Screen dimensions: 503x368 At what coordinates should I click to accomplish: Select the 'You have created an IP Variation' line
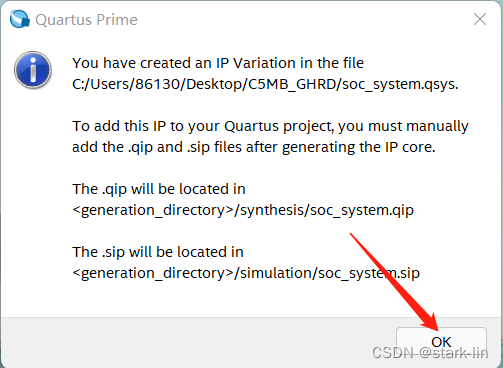tap(218, 63)
